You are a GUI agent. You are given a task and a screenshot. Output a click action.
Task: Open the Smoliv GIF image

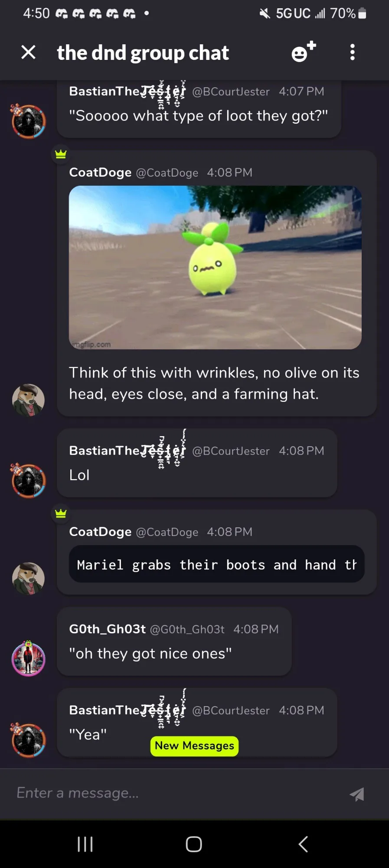click(215, 267)
